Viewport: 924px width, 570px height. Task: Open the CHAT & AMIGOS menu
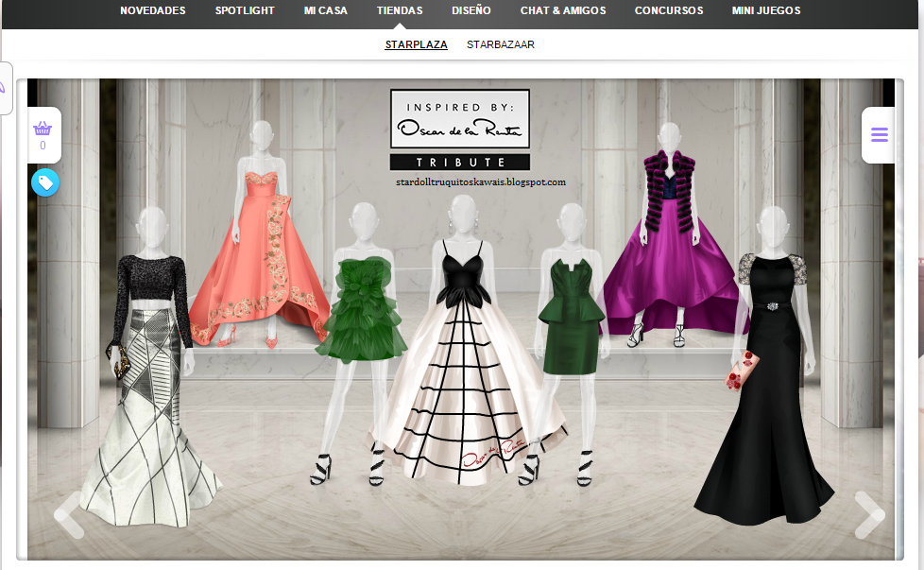pyautogui.click(x=563, y=10)
